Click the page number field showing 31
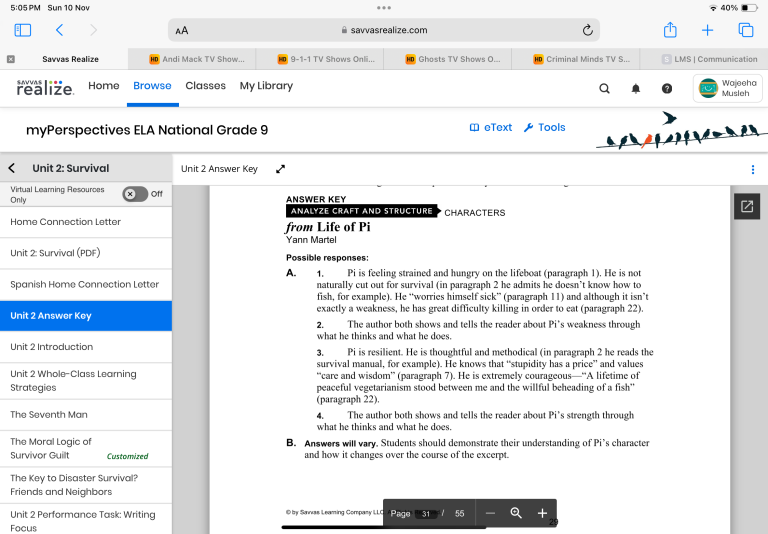Screen dimensions: 768x534 (426, 513)
